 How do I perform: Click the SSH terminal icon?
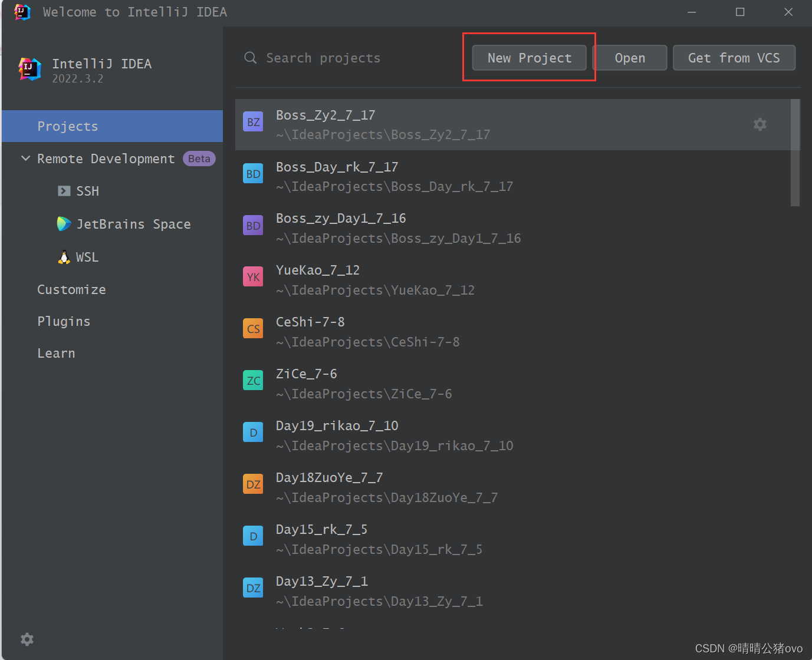[64, 191]
